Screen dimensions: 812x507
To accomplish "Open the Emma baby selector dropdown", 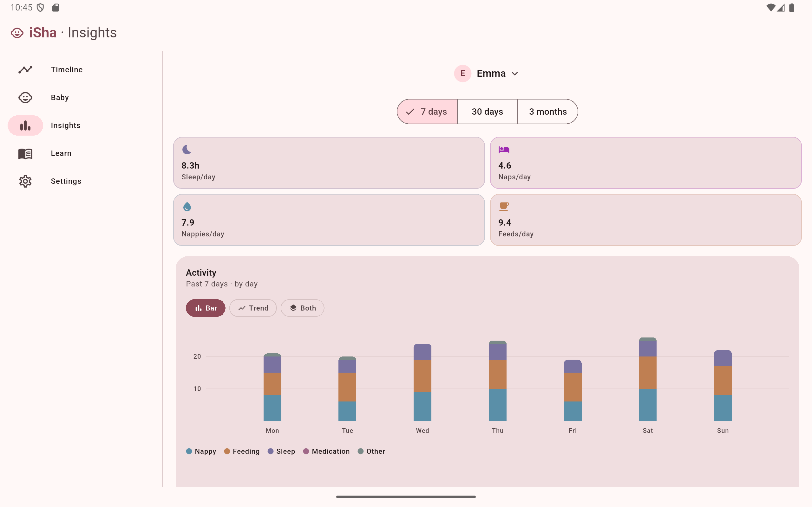I will pyautogui.click(x=491, y=73).
